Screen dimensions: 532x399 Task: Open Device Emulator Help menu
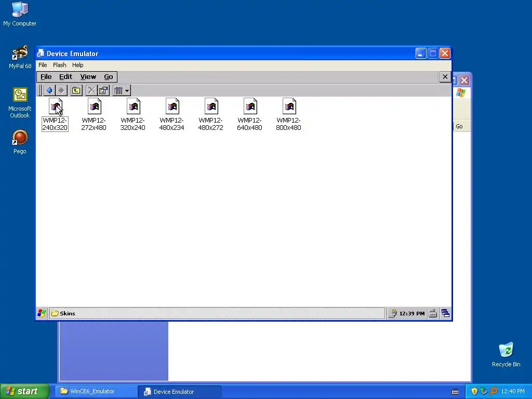point(78,65)
